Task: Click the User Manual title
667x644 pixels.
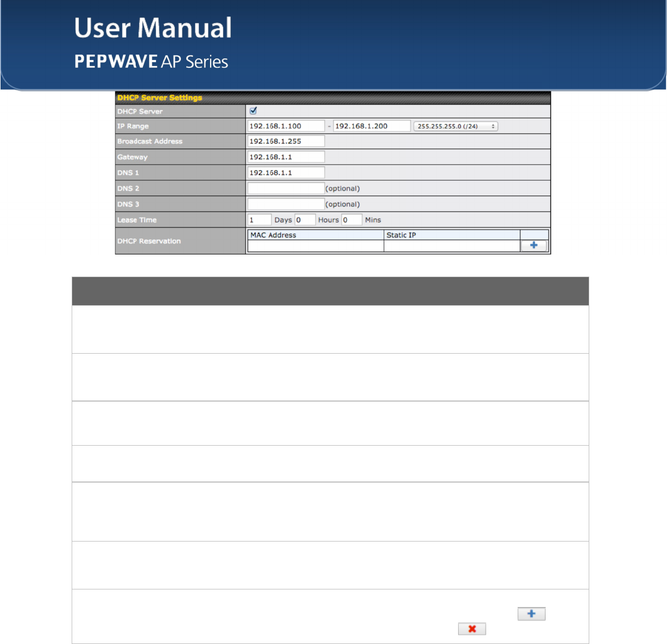Action: tap(153, 28)
